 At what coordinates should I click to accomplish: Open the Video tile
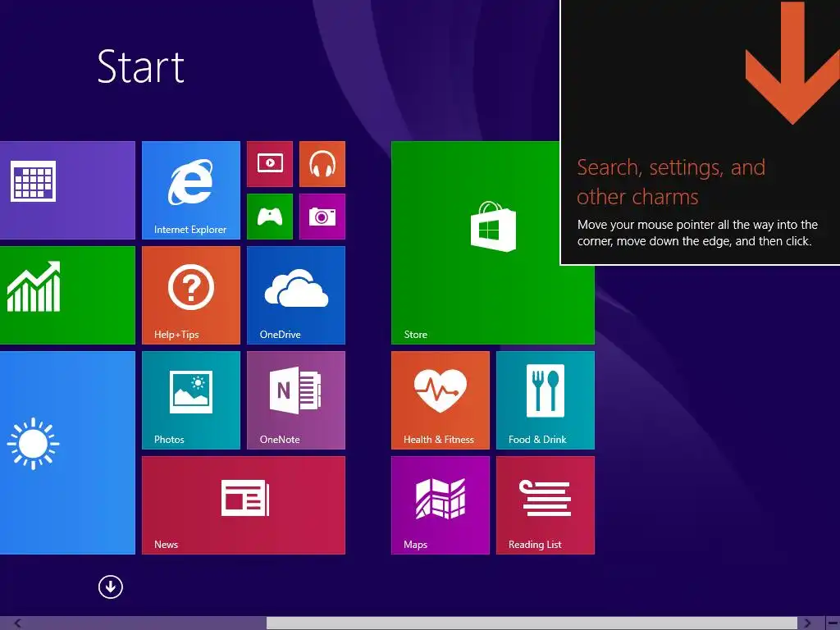pyautogui.click(x=269, y=164)
